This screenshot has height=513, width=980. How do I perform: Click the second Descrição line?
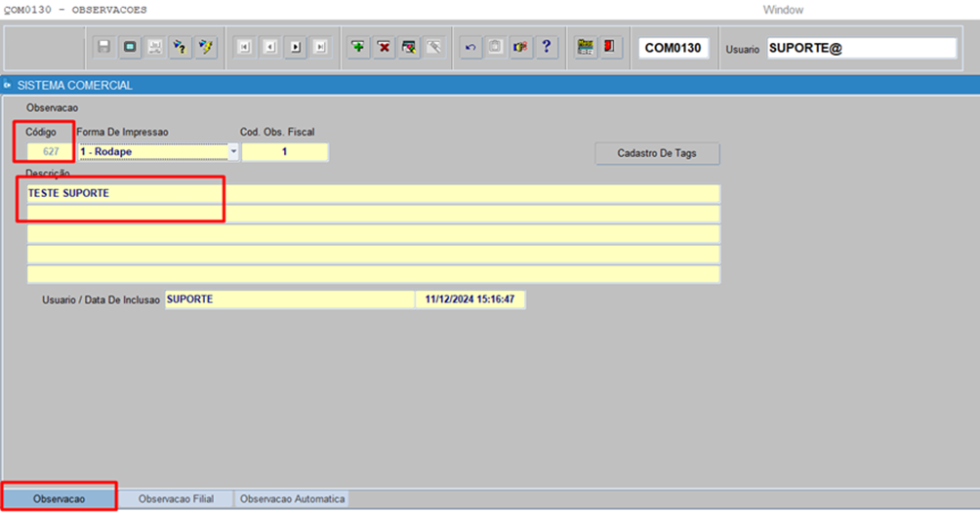(374, 214)
